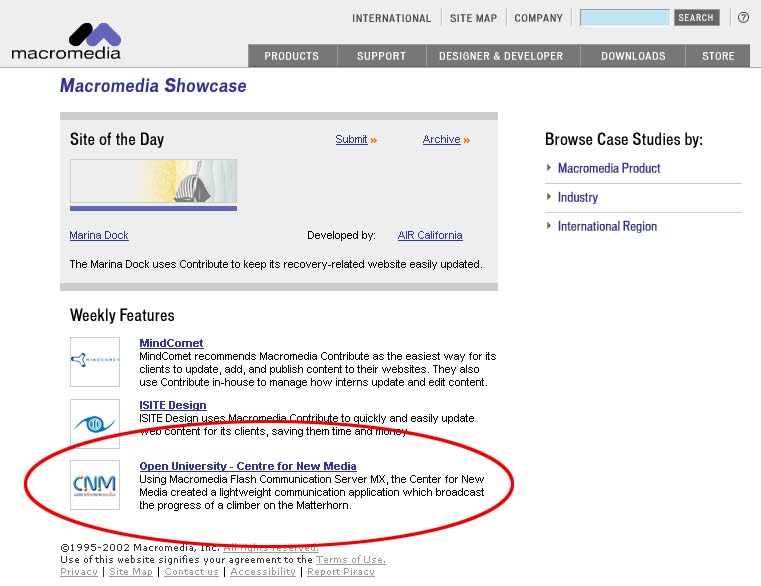Click the CNM logo thumbnail

(x=95, y=485)
